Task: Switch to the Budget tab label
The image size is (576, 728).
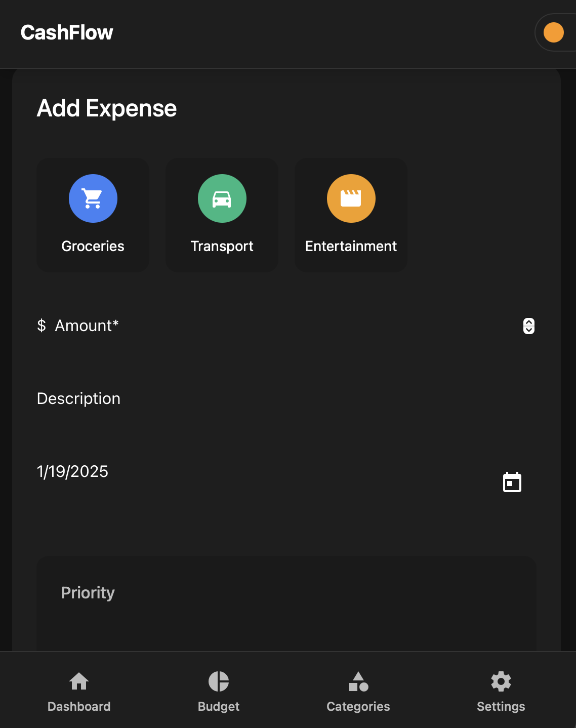Action: click(219, 707)
